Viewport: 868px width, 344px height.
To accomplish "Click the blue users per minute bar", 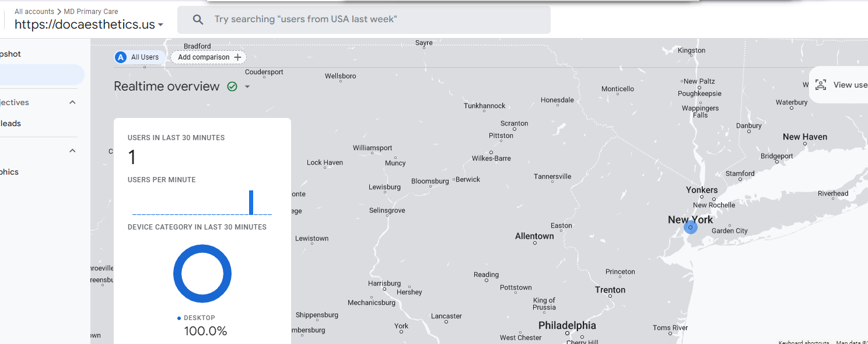I will (x=251, y=202).
